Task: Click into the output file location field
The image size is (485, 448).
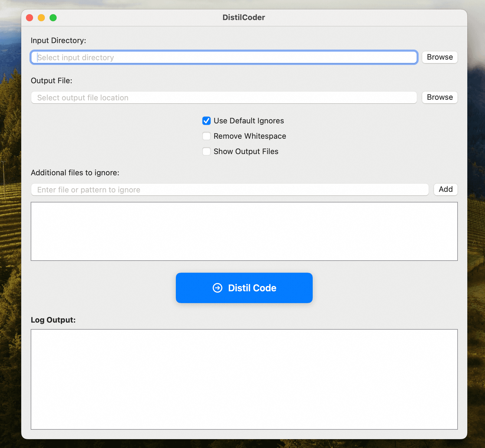Action: point(224,97)
